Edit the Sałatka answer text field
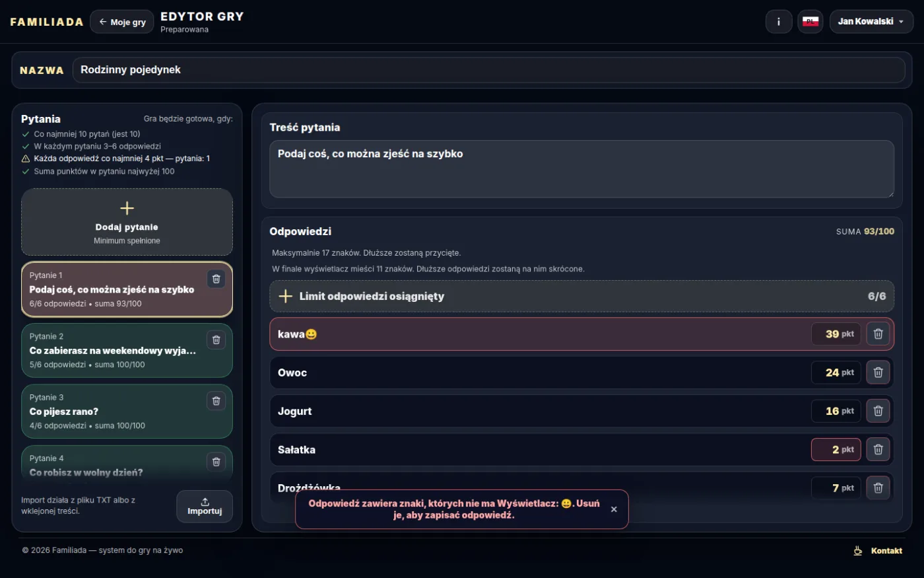924x578 pixels. (541, 449)
